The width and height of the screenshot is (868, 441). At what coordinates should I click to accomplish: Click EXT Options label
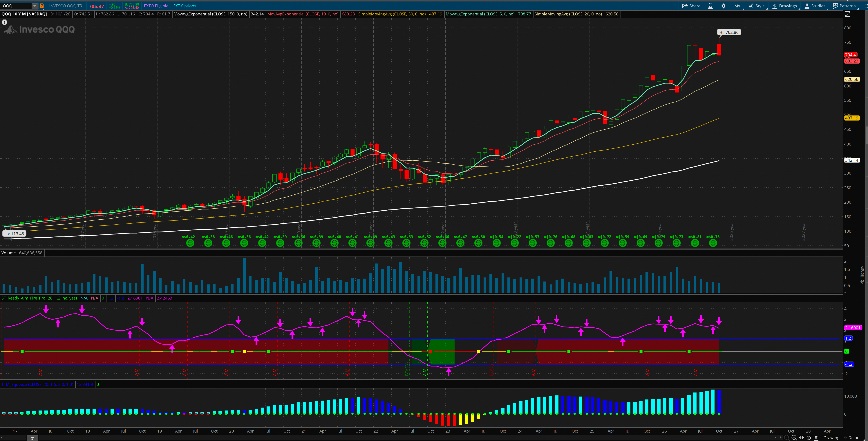[x=185, y=6]
